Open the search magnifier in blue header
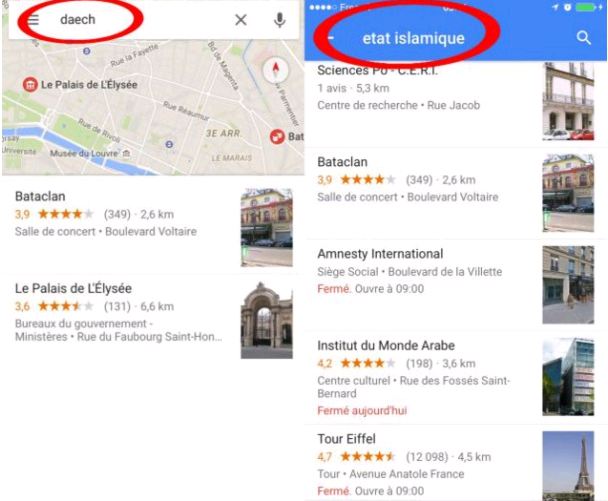608x501 pixels. (x=583, y=38)
